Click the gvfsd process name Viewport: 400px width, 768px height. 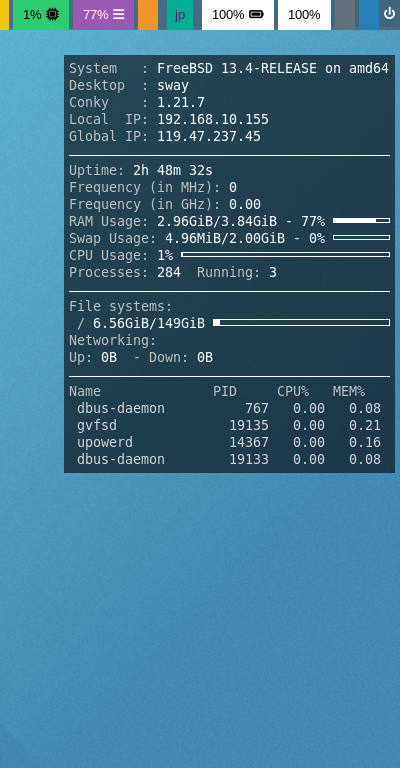tap(97, 425)
